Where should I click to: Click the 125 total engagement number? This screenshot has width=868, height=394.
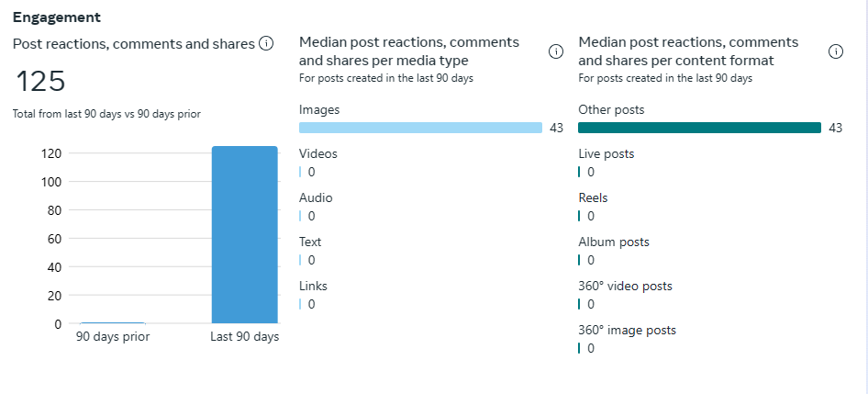click(x=40, y=82)
